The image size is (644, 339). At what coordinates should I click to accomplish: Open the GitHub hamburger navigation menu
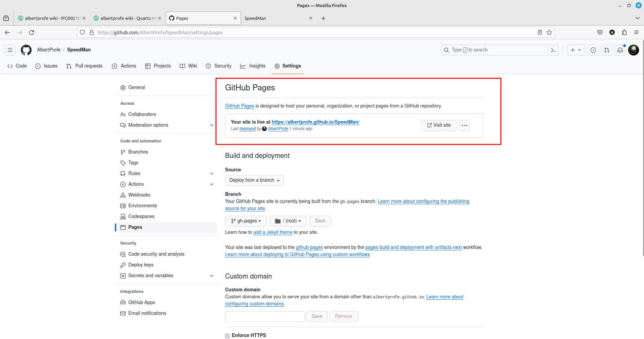(10, 50)
